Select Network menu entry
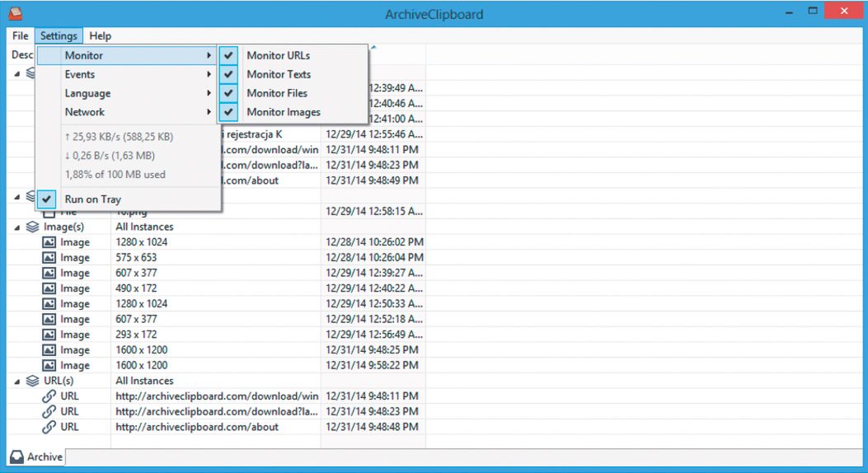Screen dimensions: 868x473 click(127, 112)
